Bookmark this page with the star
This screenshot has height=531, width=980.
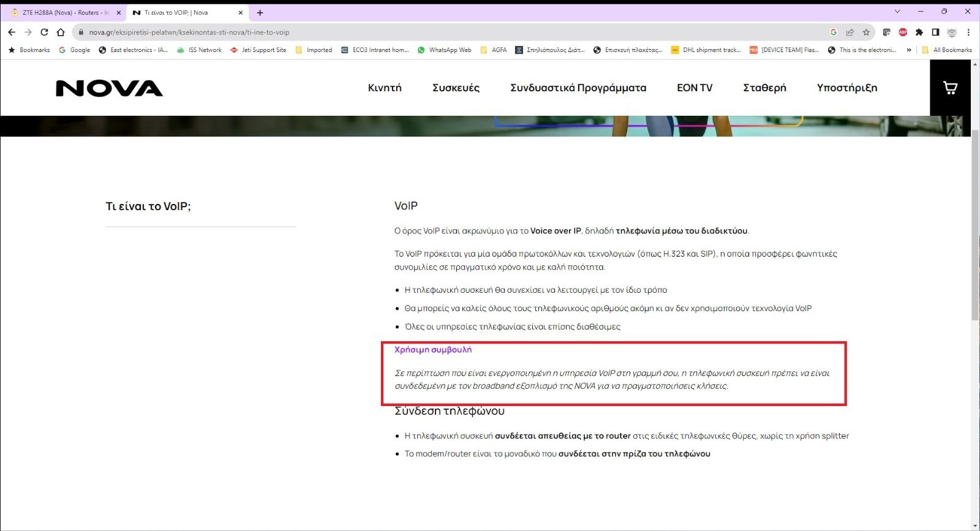[866, 32]
